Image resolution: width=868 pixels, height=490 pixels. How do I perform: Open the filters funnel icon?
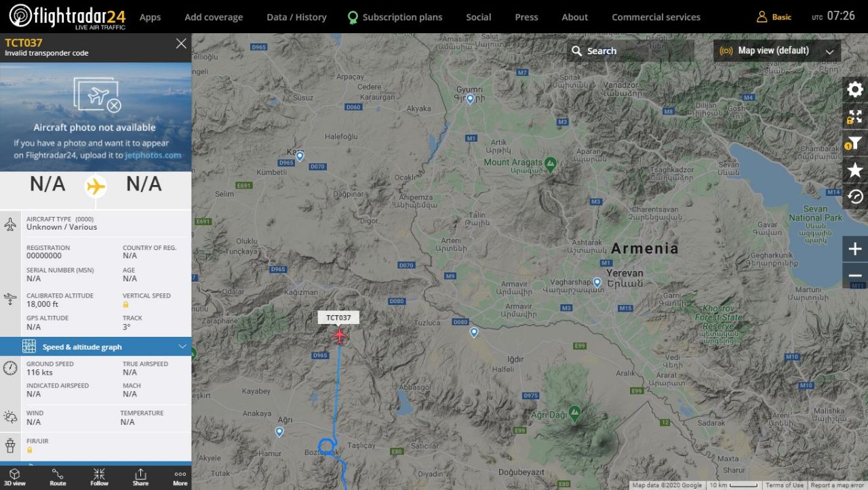(x=855, y=143)
